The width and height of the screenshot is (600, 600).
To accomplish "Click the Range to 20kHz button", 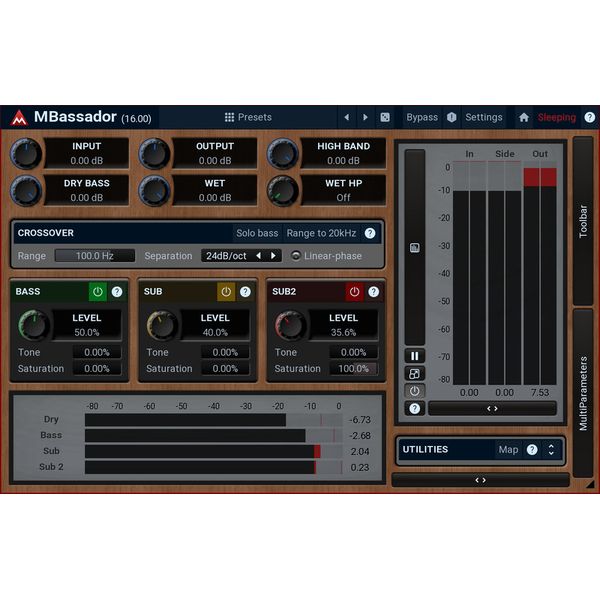I will tap(321, 233).
